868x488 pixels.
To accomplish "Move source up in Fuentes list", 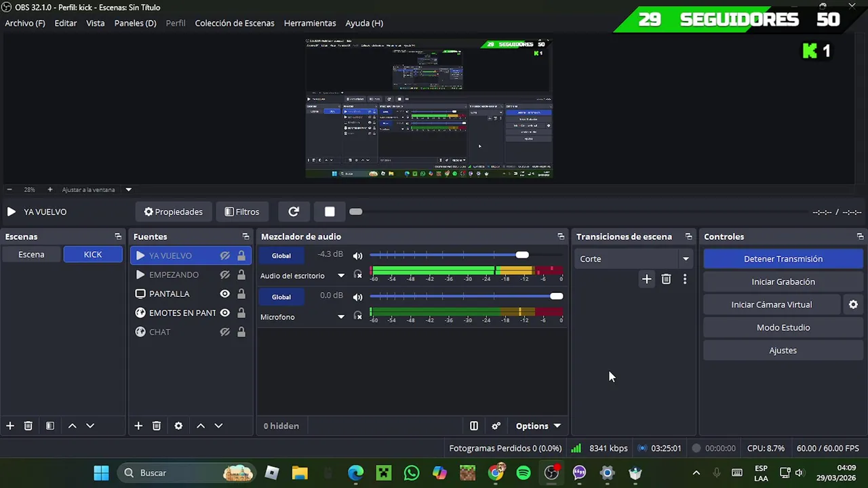I will click(x=201, y=426).
